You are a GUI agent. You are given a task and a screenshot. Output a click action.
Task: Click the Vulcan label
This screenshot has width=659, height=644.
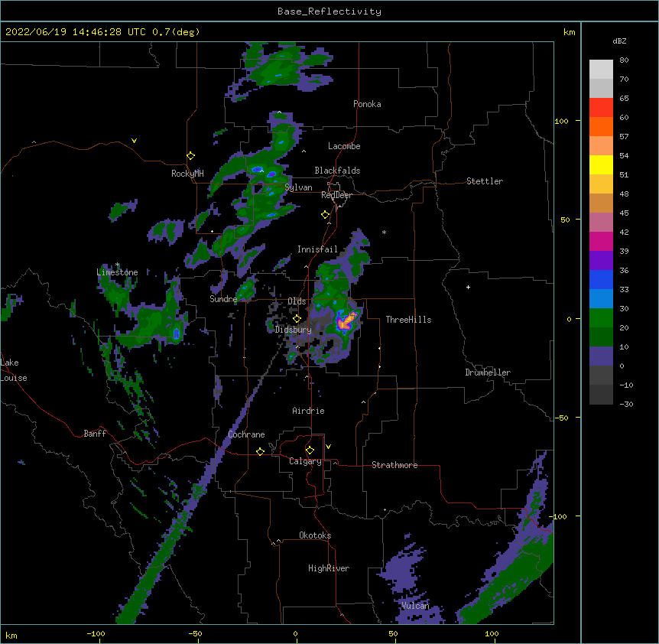point(415,606)
